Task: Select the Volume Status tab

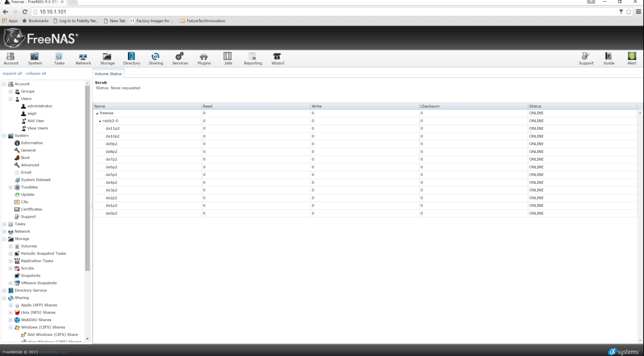Action: 108,74
